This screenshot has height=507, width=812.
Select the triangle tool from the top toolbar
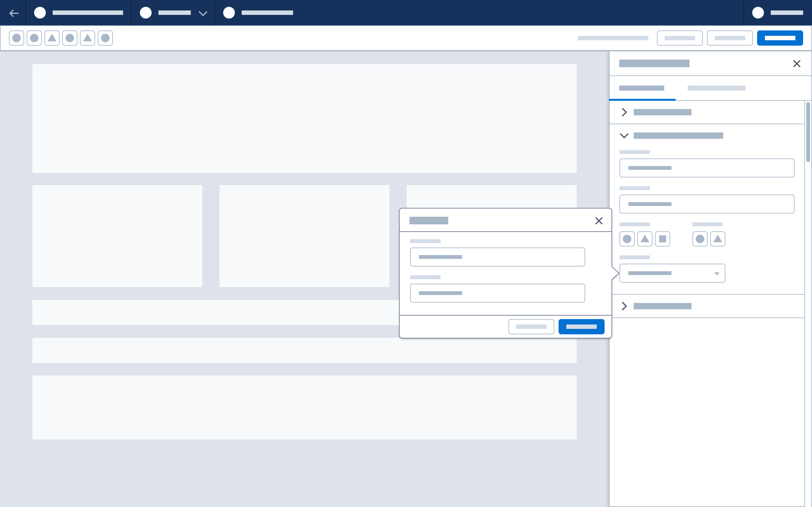point(52,38)
